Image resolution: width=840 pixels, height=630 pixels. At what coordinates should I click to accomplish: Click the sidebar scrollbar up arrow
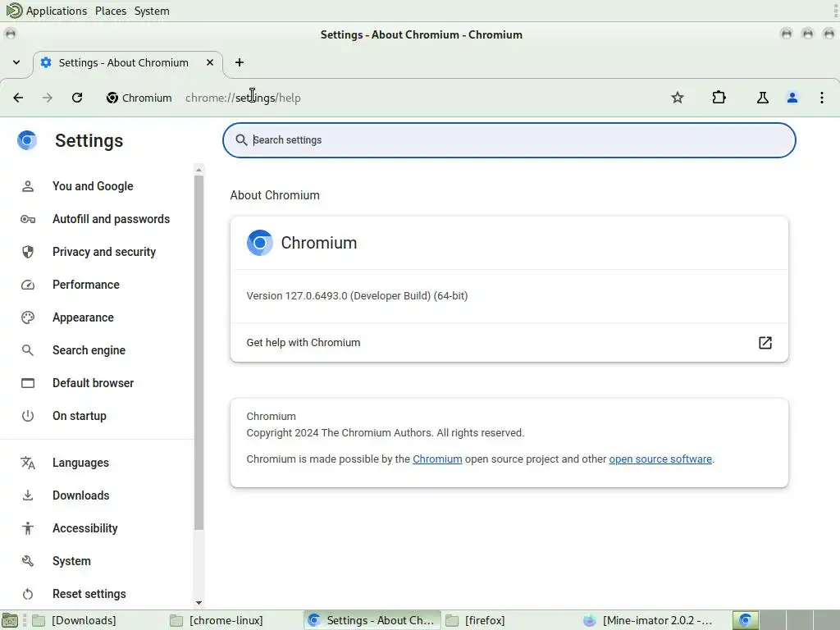point(199,170)
